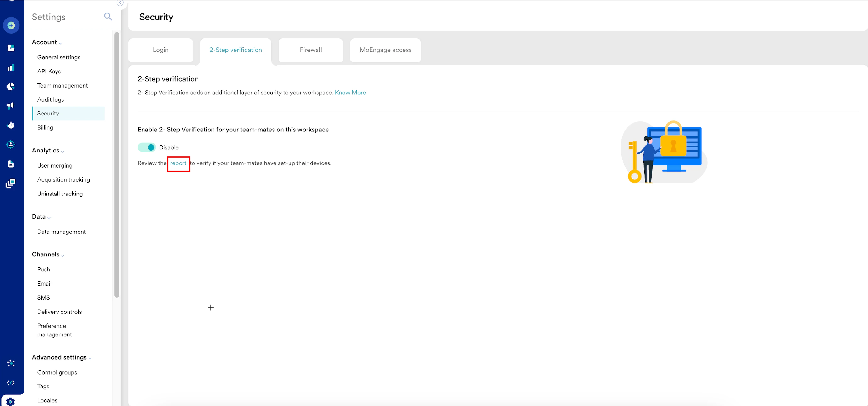Image resolution: width=868 pixels, height=406 pixels.
Task: Click the settings sidebar scrollbar
Action: click(x=117, y=165)
